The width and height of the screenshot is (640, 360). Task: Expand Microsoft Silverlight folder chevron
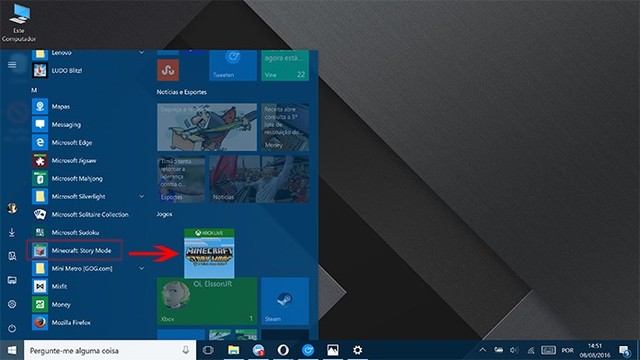[141, 196]
